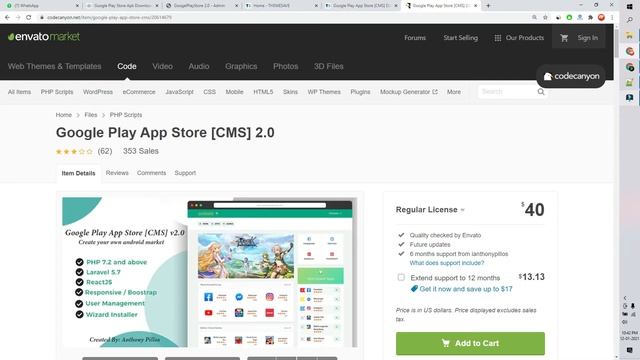Click 'Get it now and save up to $17'
The image size is (640, 360).
click(x=466, y=289)
